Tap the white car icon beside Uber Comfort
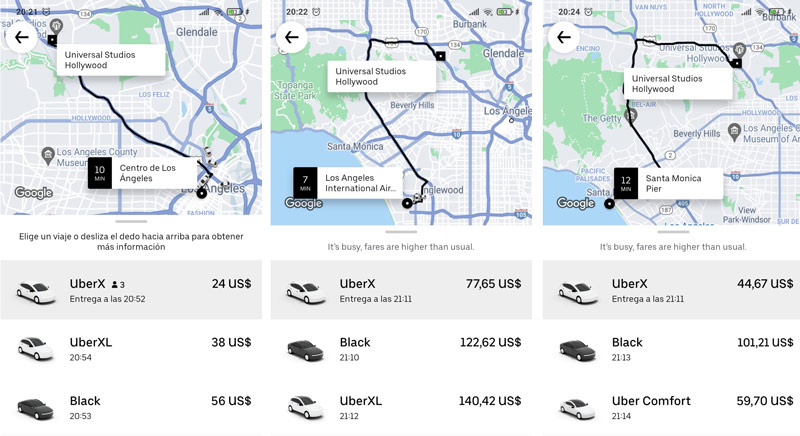800x436 pixels. pyautogui.click(x=578, y=407)
